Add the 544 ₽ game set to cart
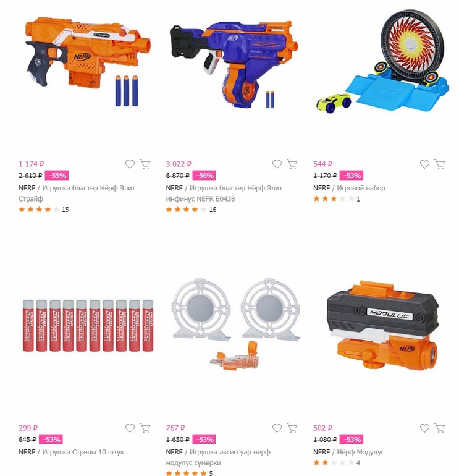 440,164
